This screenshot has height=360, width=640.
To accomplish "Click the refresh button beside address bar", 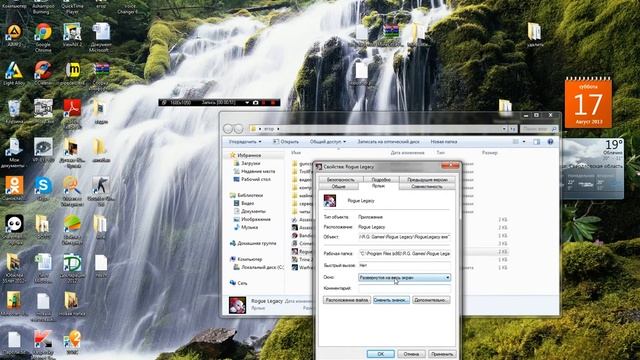I will 513,129.
